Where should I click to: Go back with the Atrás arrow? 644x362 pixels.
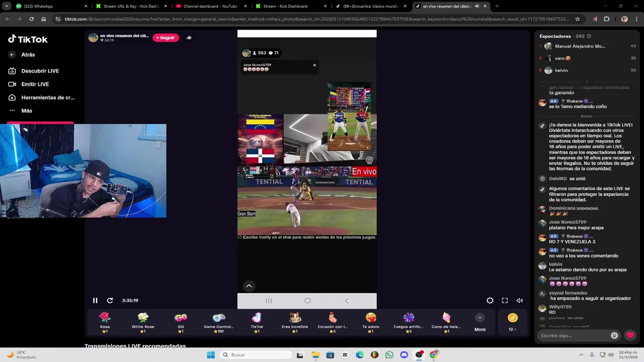tap(12, 55)
